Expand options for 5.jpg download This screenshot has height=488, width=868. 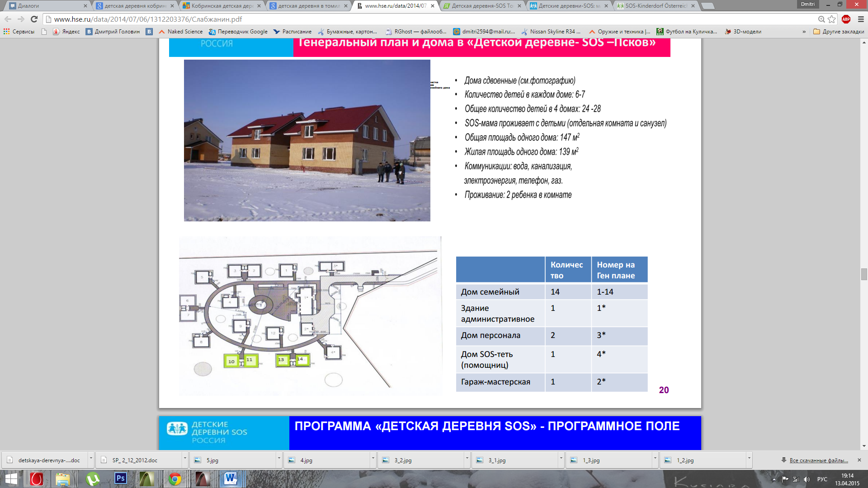tap(279, 460)
